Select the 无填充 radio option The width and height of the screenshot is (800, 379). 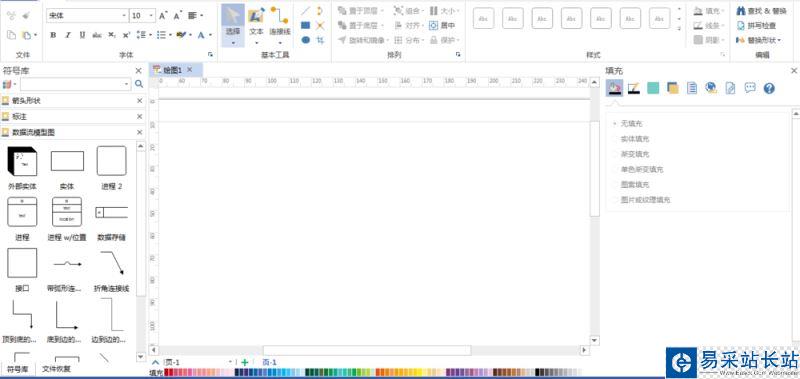point(628,123)
